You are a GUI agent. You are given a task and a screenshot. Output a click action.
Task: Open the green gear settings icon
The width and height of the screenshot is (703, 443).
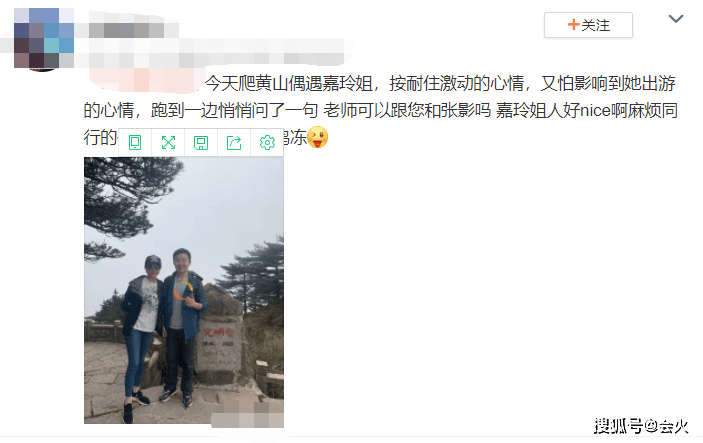tap(267, 143)
